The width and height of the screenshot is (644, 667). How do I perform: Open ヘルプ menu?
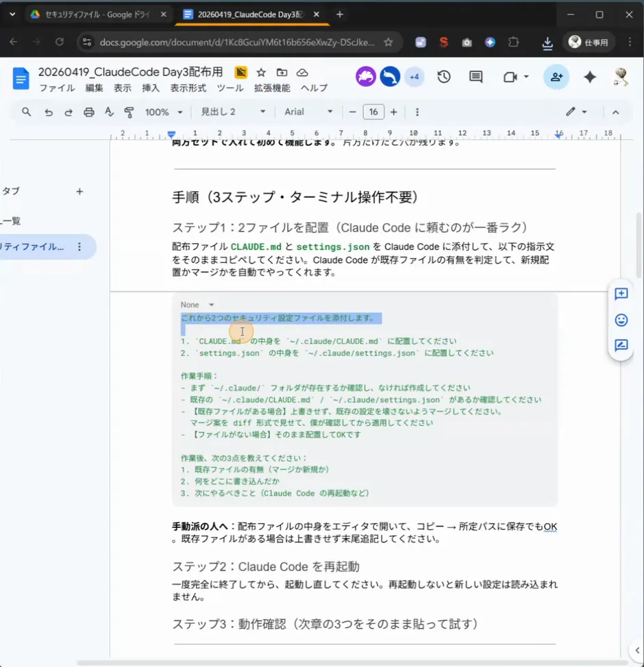pyautogui.click(x=314, y=88)
